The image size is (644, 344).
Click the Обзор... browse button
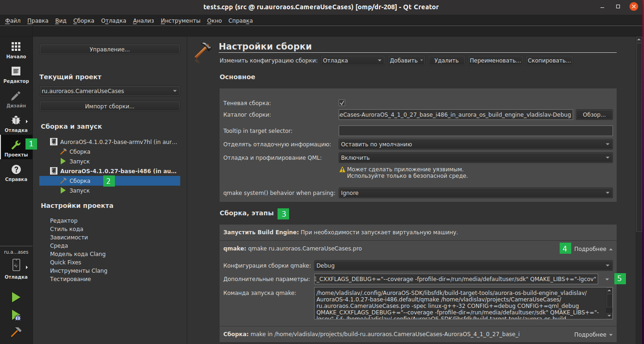(594, 115)
